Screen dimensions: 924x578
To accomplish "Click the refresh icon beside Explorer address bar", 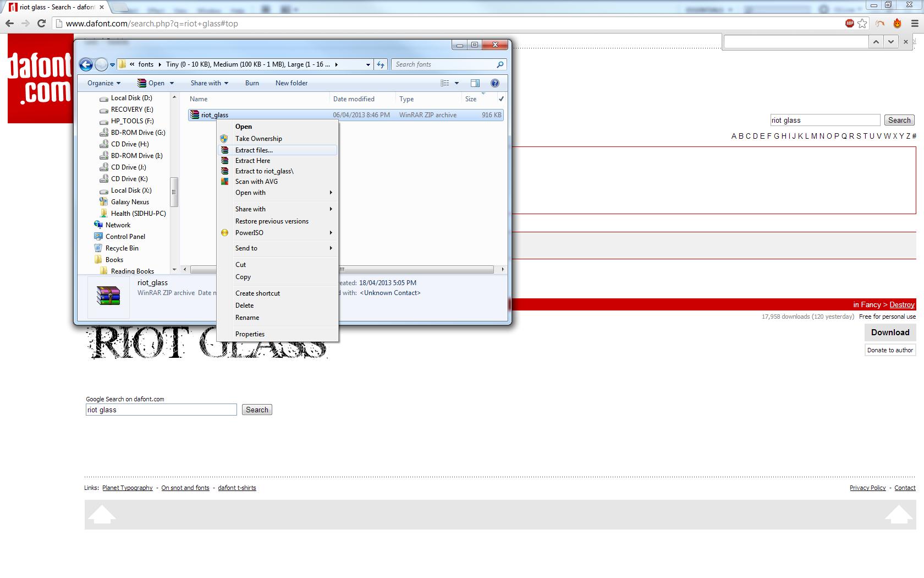I will pos(381,64).
